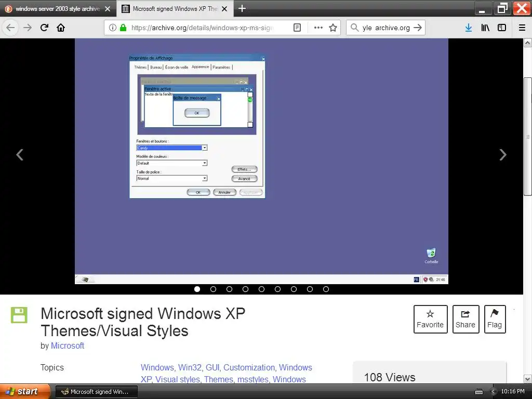Screen dimensions: 532x399
Task: Expand hidden system tray icons
Action: (493, 392)
